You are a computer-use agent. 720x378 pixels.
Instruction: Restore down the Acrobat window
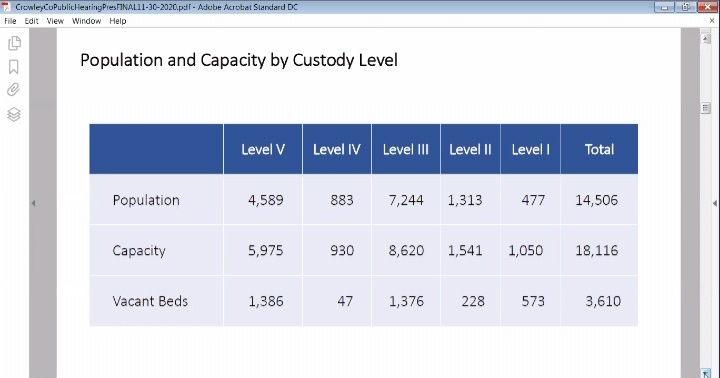pyautogui.click(x=686, y=7)
